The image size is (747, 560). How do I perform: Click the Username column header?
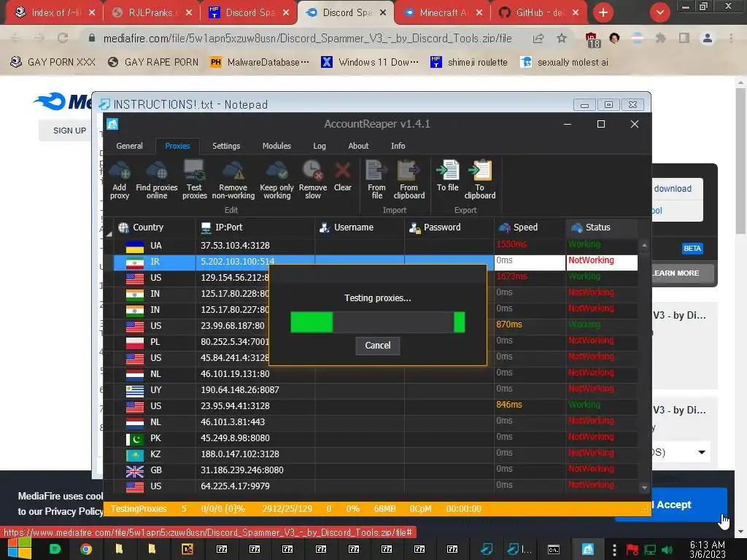pyautogui.click(x=359, y=227)
